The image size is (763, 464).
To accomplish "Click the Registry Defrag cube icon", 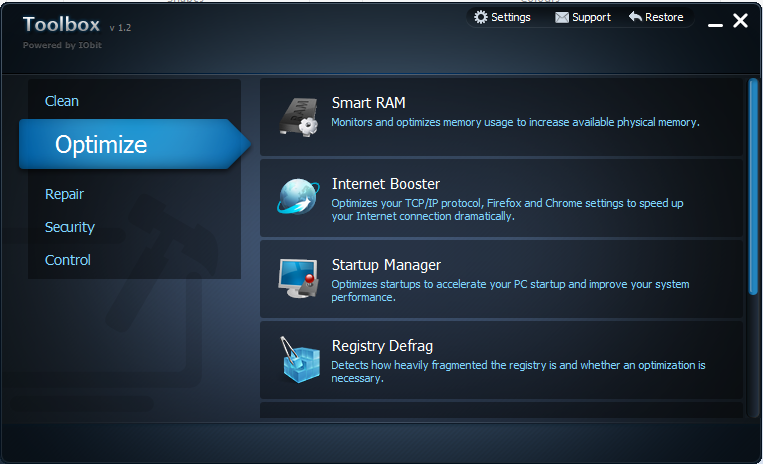I will coord(300,359).
